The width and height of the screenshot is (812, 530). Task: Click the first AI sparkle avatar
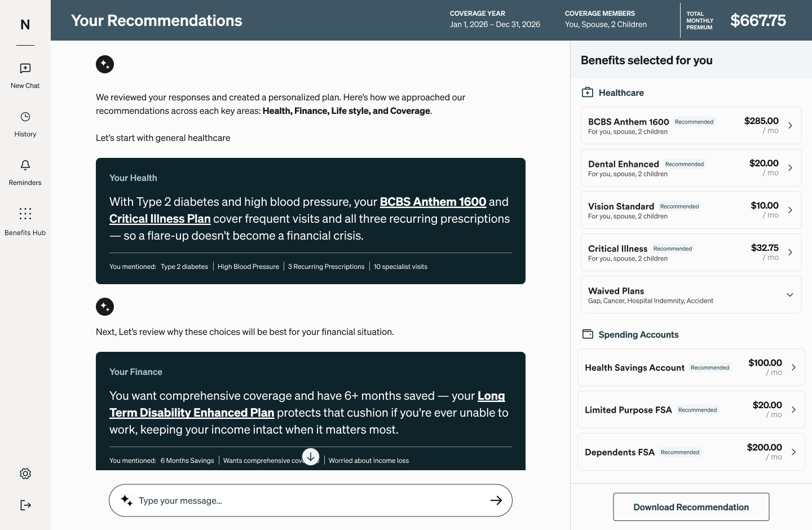click(x=105, y=64)
